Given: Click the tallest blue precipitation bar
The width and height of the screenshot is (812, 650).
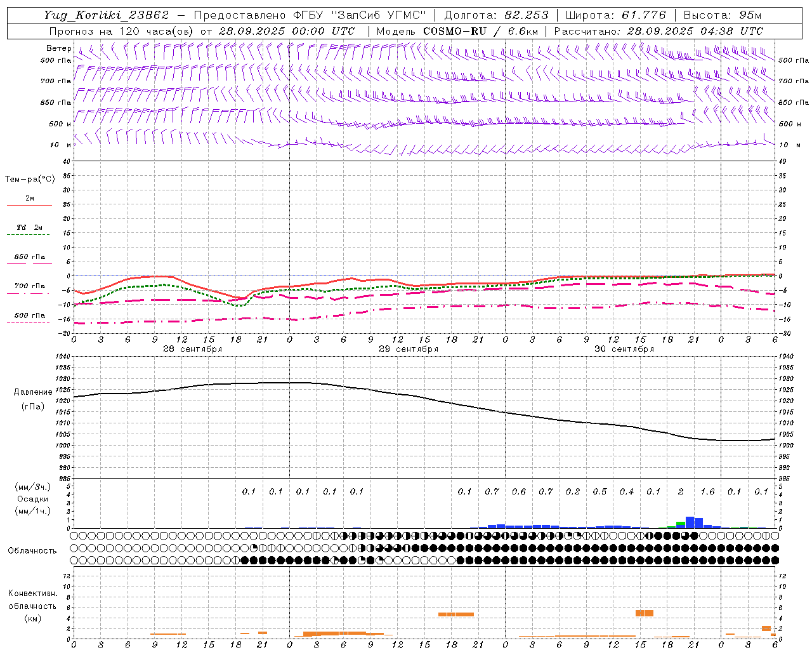Looking at the screenshot, I should tap(690, 522).
